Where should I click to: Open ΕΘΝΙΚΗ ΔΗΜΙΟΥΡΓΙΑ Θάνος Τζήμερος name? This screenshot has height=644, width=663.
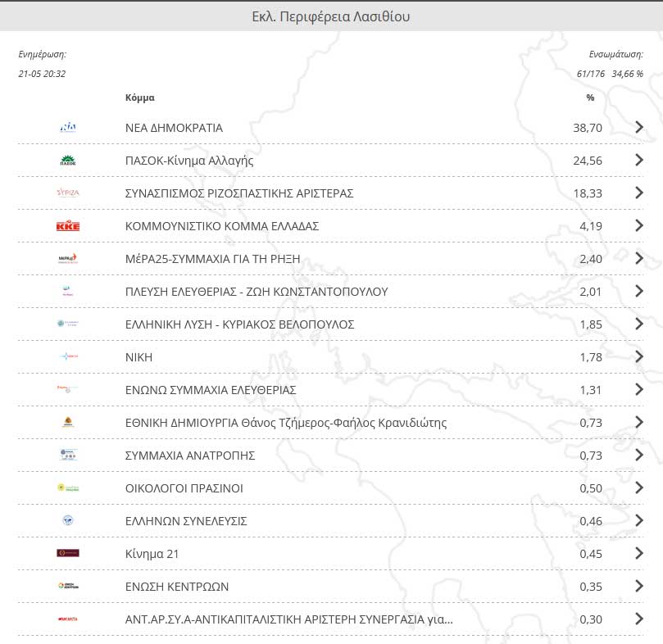[286, 423]
